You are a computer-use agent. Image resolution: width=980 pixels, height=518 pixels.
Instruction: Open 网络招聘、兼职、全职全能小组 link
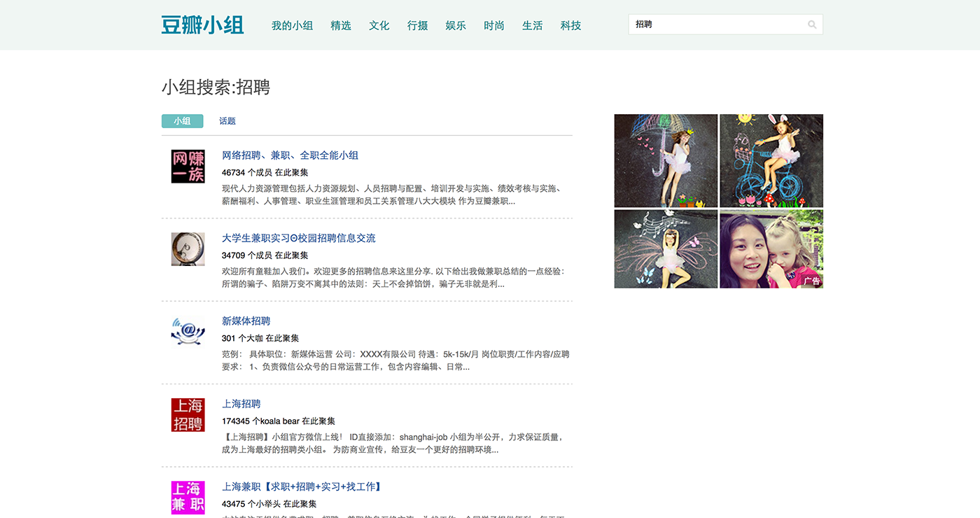point(290,155)
